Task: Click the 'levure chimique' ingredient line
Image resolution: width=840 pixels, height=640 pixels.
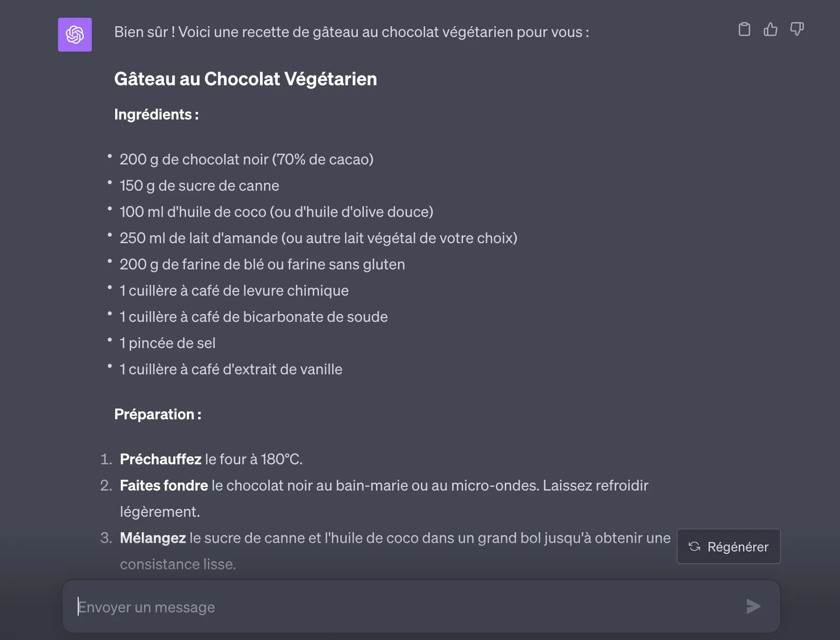Action: pos(234,291)
